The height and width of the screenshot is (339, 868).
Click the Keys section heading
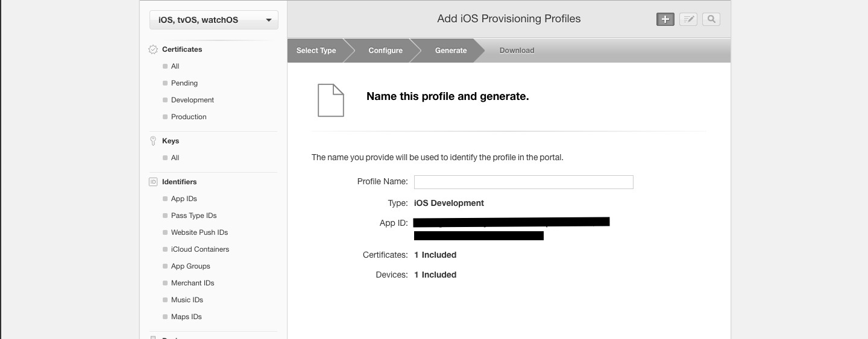click(x=171, y=141)
